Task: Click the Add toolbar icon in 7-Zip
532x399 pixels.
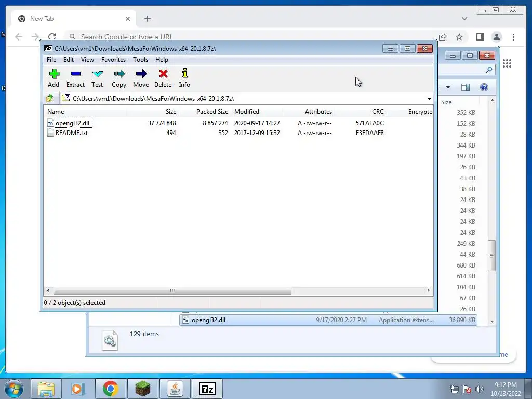Action: pos(54,78)
